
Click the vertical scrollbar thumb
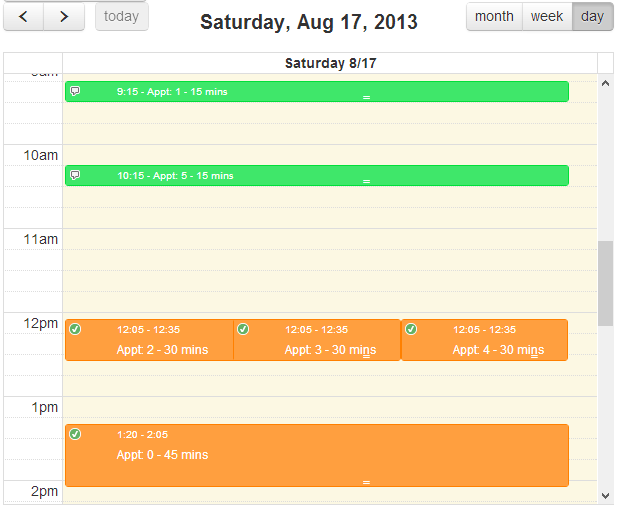[605, 283]
